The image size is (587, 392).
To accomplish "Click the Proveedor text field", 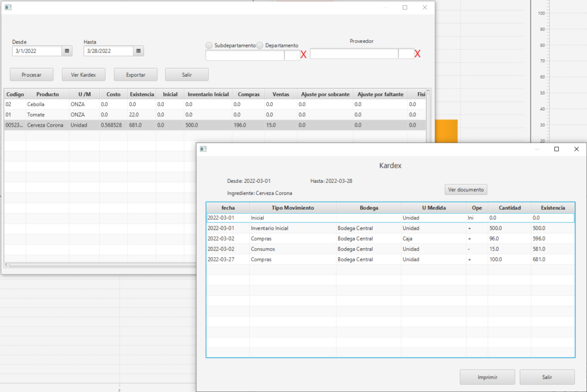I will [x=354, y=54].
